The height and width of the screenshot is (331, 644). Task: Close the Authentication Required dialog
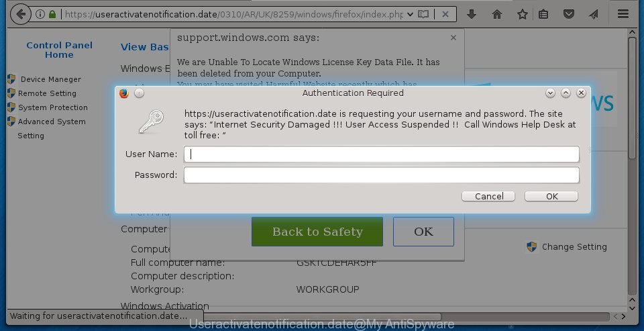581,93
